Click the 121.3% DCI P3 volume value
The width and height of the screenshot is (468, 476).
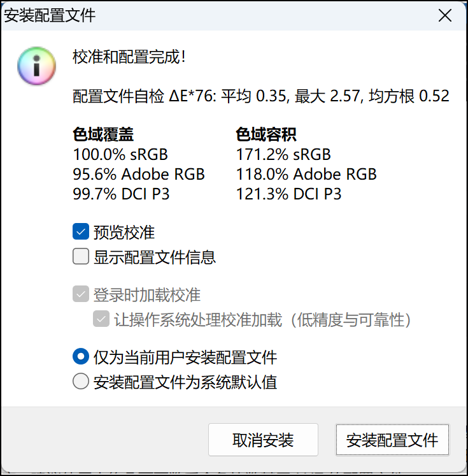coord(289,194)
